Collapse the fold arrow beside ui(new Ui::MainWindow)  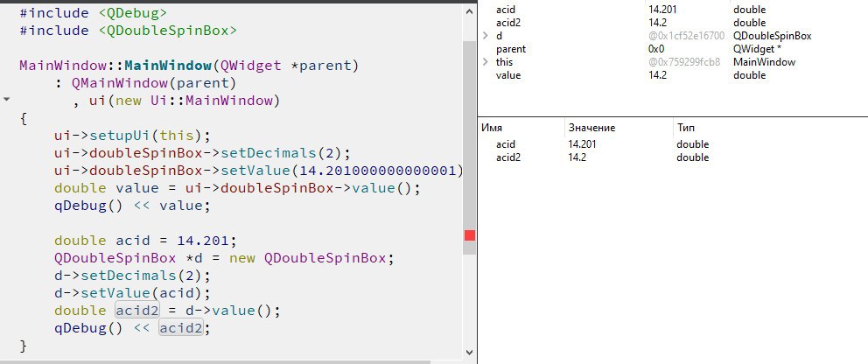click(x=7, y=100)
